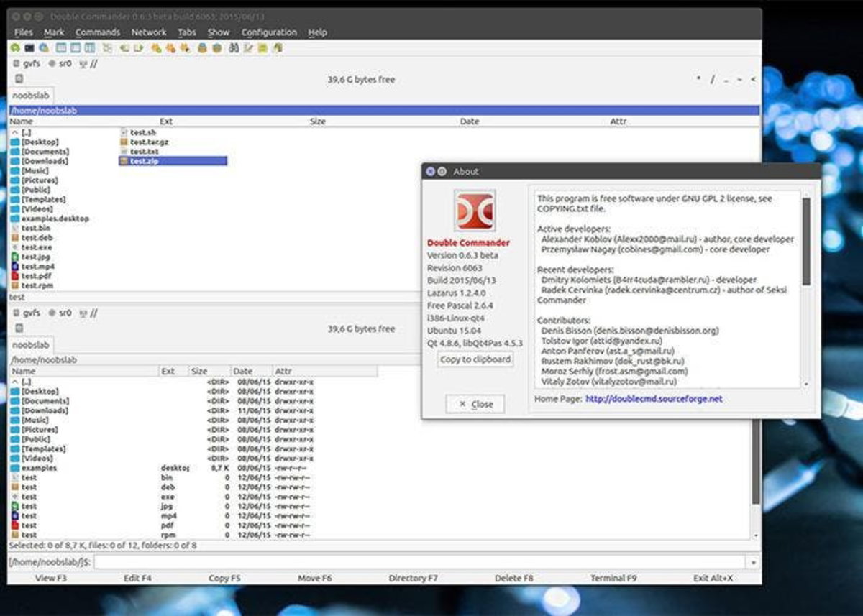Open the Files menu
The height and width of the screenshot is (616, 863).
click(24, 32)
